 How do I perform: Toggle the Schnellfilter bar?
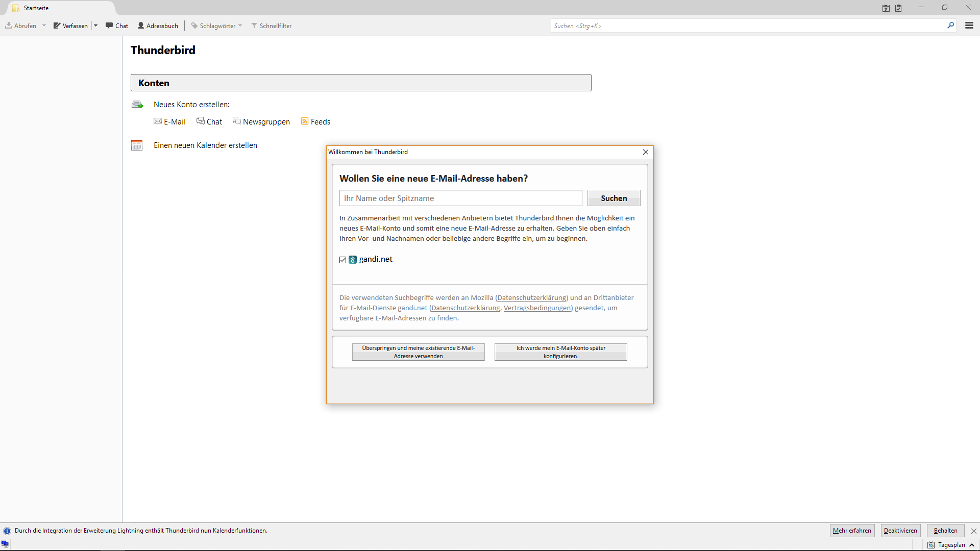pyautogui.click(x=271, y=26)
